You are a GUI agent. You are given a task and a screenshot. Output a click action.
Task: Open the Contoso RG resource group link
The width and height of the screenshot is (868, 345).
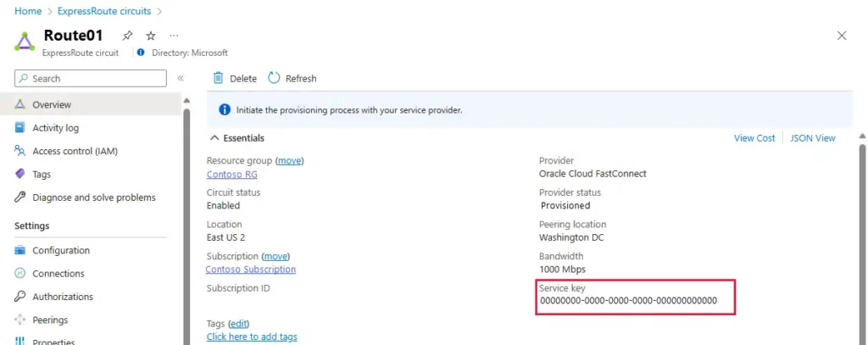pos(232,174)
